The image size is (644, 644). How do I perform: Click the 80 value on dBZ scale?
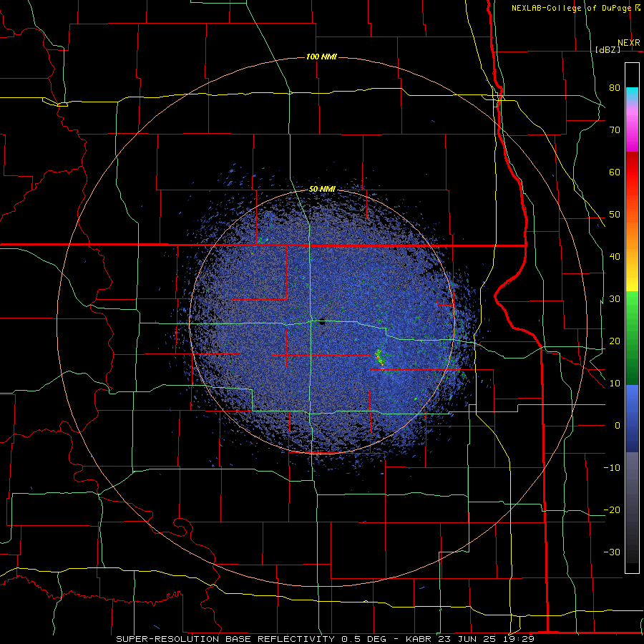[x=615, y=88]
